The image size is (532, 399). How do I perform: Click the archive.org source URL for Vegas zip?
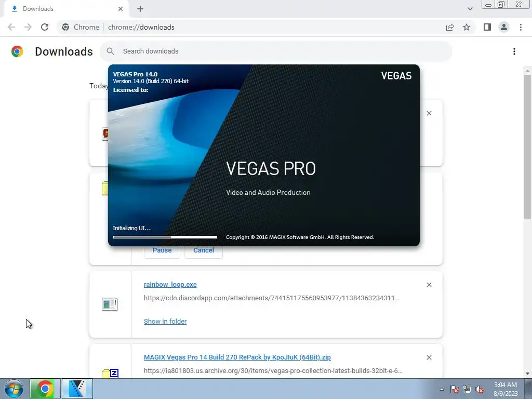273,371
